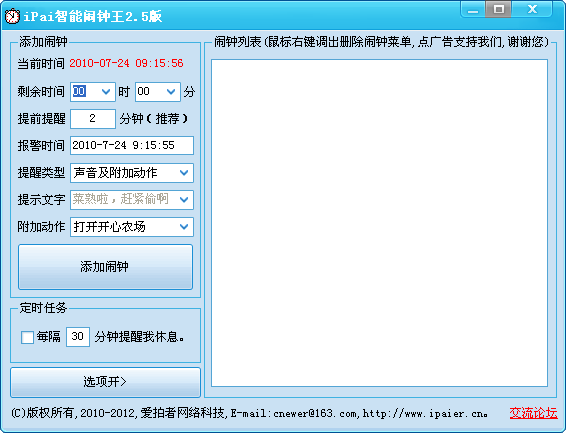Viewport: 566px width, 433px height.
Task: Click the red current time display
Action: [x=126, y=64]
